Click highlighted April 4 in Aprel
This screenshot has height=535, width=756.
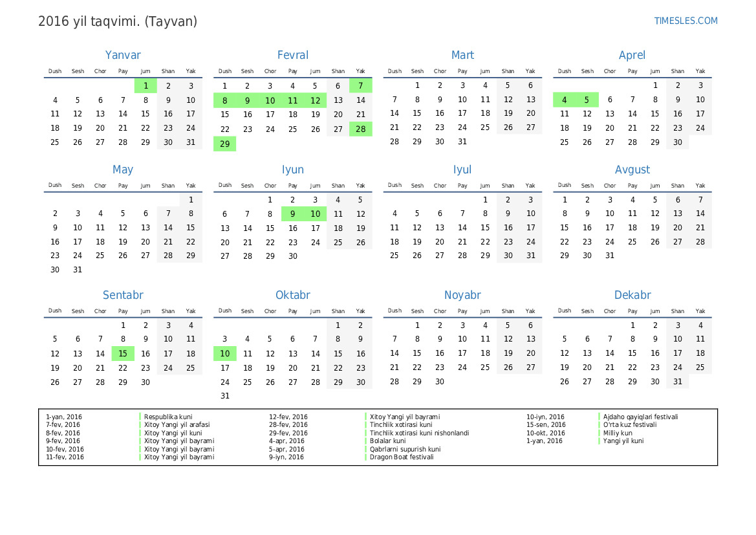tap(564, 100)
